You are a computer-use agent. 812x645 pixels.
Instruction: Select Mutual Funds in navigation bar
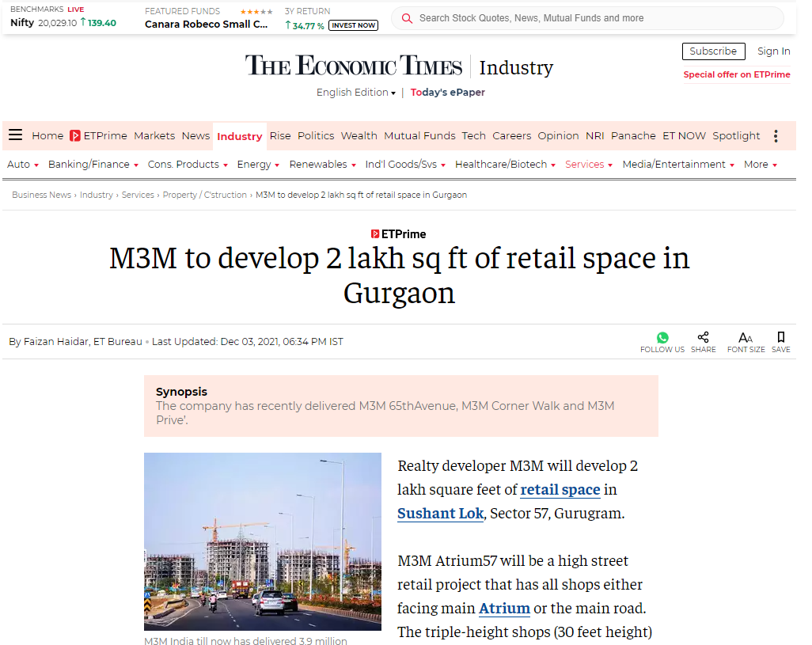coord(419,136)
